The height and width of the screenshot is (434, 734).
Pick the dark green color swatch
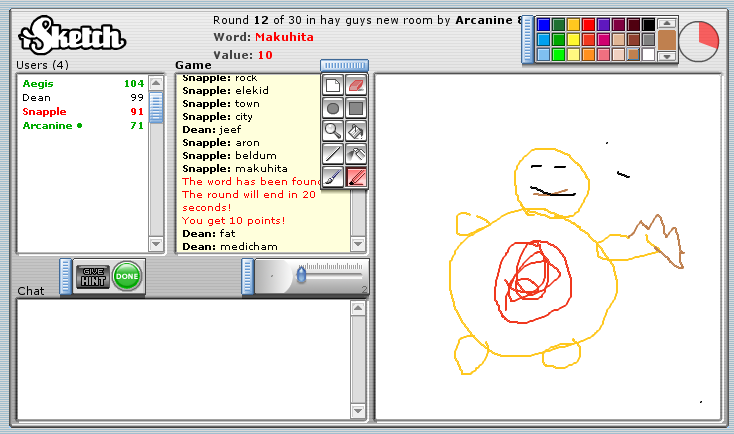558,25
